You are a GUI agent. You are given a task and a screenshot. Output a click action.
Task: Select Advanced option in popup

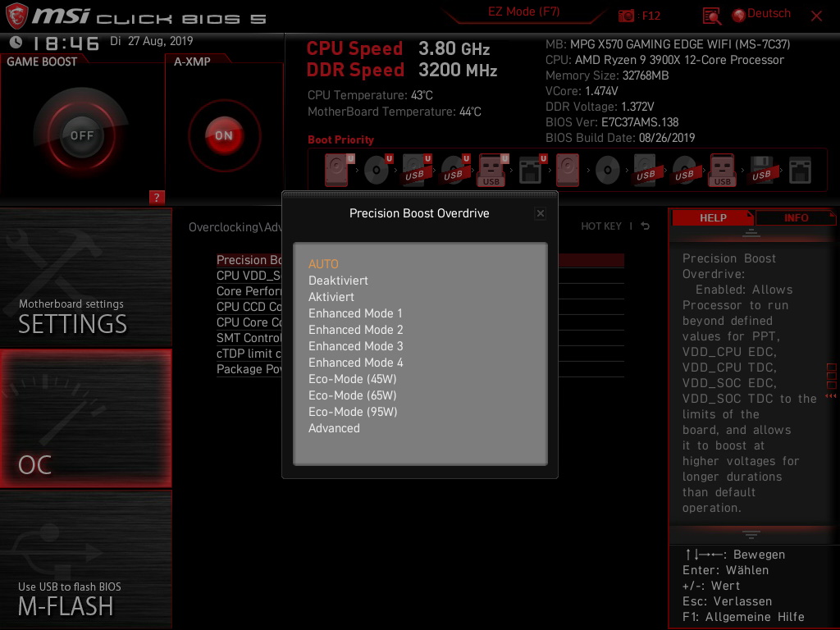[x=334, y=428]
